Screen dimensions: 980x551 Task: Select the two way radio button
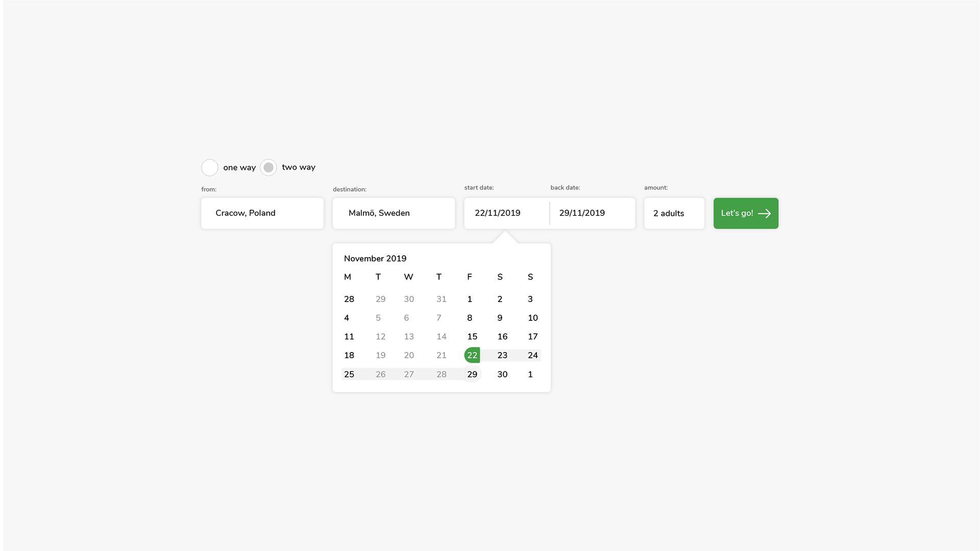coord(268,167)
